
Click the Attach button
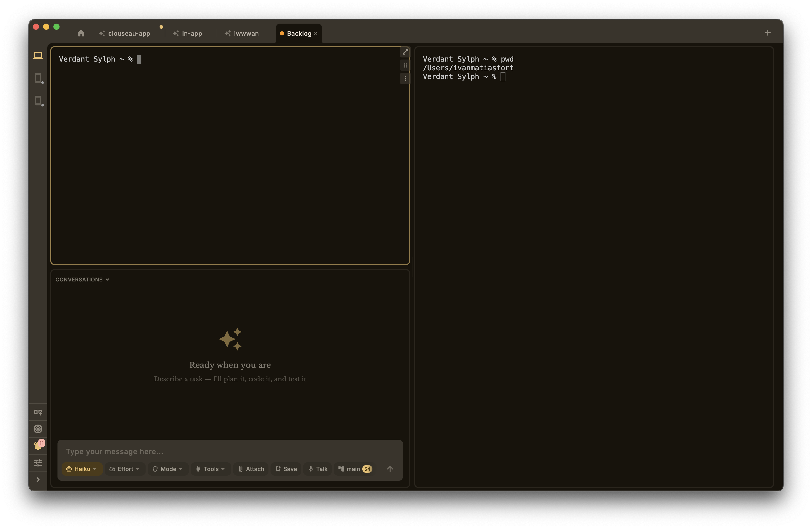(x=251, y=469)
